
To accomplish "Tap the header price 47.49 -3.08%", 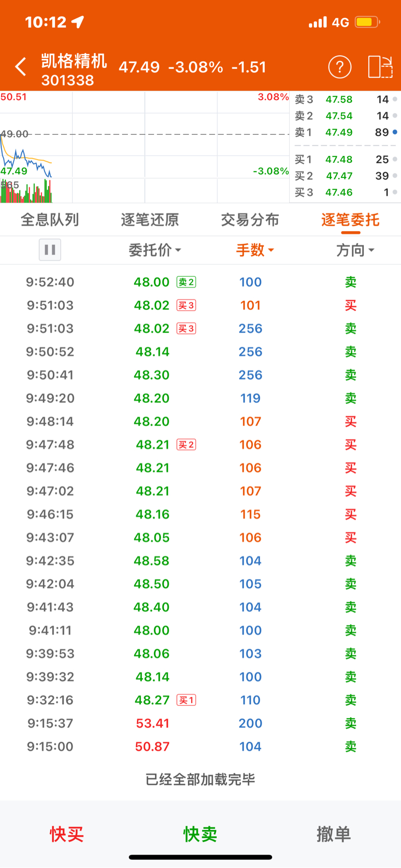I will tap(171, 67).
